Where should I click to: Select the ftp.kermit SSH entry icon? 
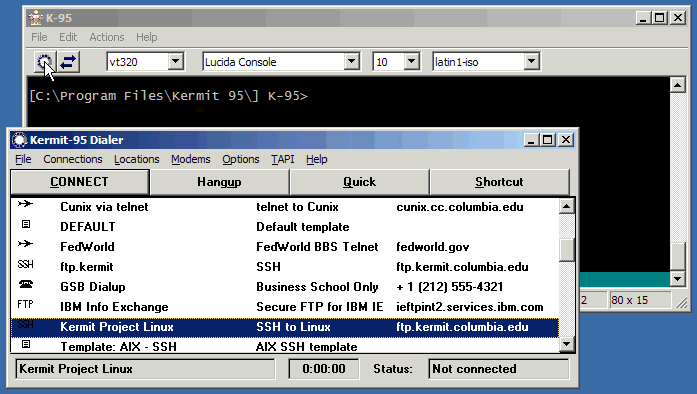click(x=25, y=264)
